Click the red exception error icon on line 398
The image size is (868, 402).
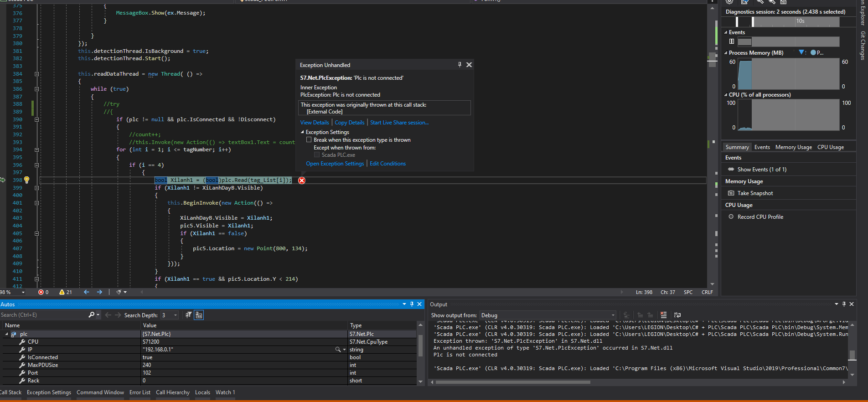302,180
